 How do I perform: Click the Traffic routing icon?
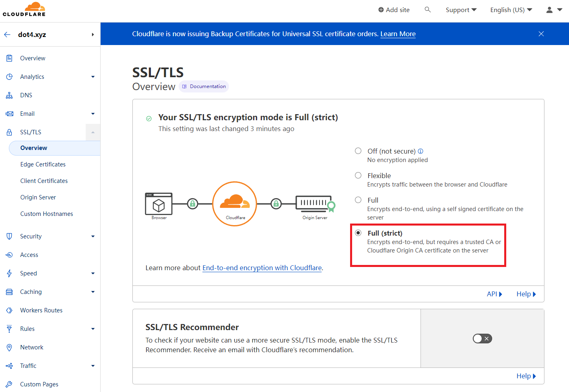[x=9, y=366]
